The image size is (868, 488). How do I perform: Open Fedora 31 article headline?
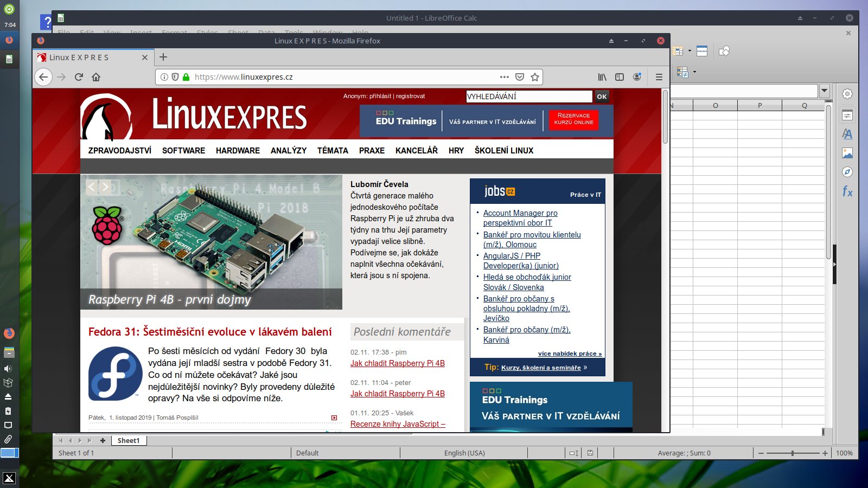(210, 332)
